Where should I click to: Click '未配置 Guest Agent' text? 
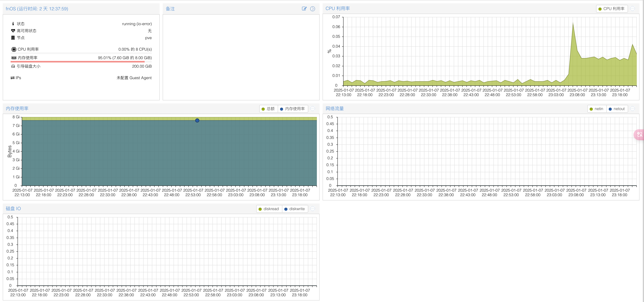tap(134, 78)
